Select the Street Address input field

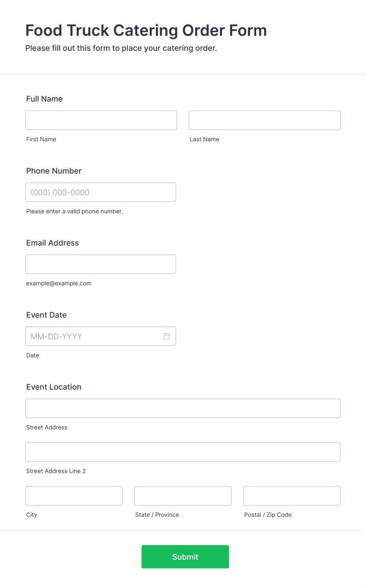pos(183,409)
